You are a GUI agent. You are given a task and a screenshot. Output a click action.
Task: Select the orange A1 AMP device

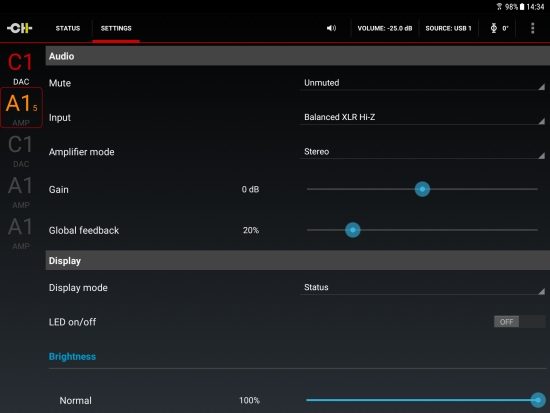[21, 108]
